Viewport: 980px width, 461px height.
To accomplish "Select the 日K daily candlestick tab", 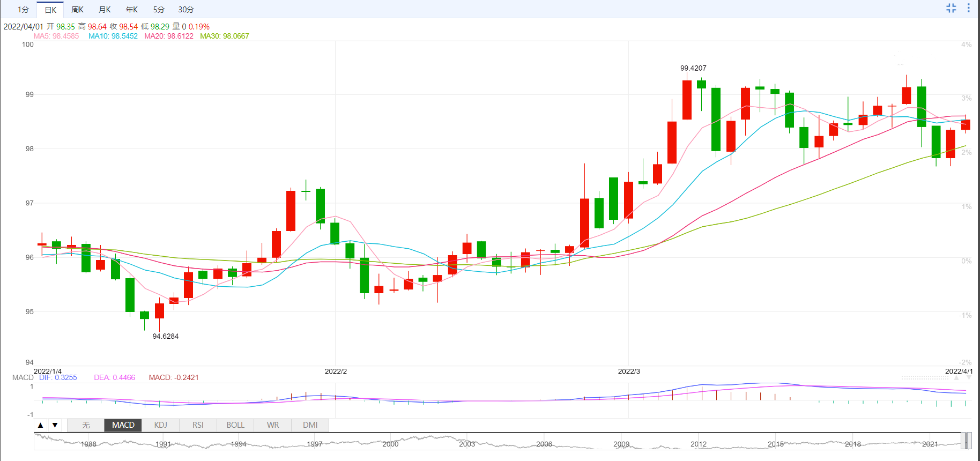I will 50,10.
